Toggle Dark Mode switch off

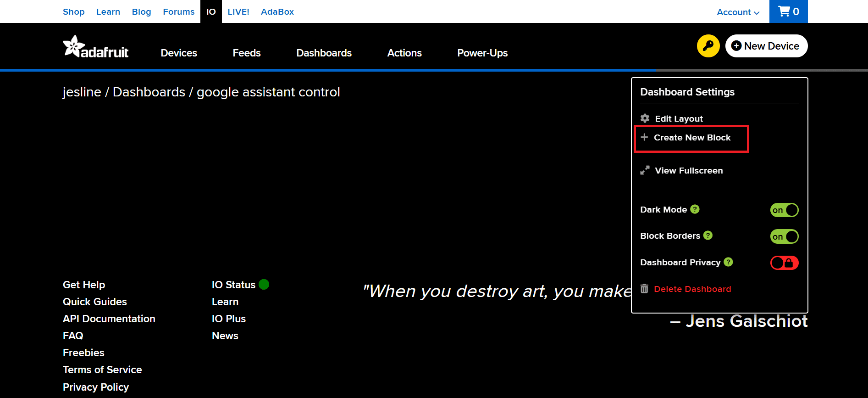[x=784, y=210]
